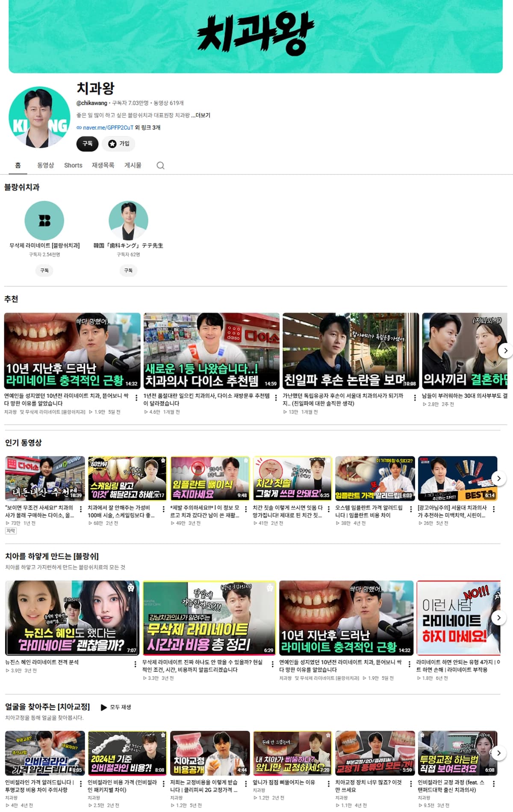This screenshot has height=812, width=513.
Task: Play the 뉴진스 혜인 라미네이트 thumbnail
Action: coord(72,618)
